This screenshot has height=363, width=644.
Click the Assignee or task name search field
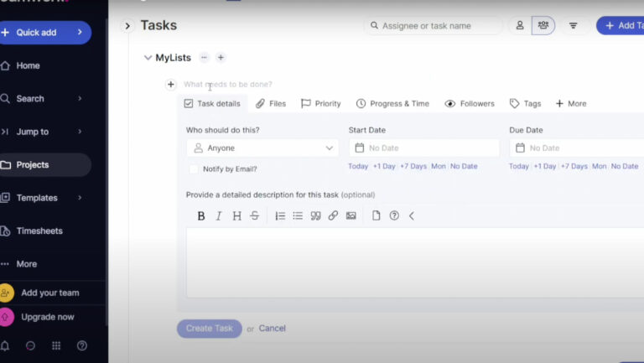(436, 26)
